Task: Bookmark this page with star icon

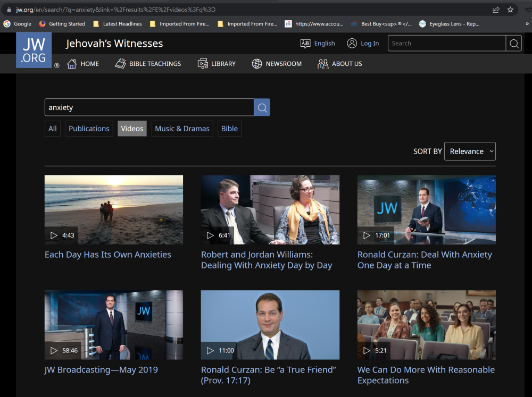Action: [510, 10]
